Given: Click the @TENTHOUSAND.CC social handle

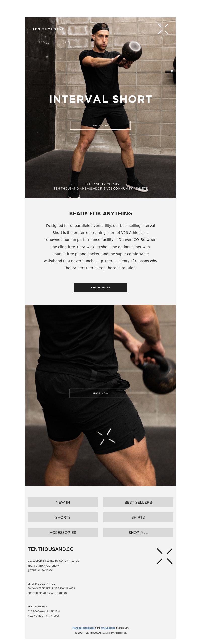Looking at the screenshot, I should coord(40,570).
